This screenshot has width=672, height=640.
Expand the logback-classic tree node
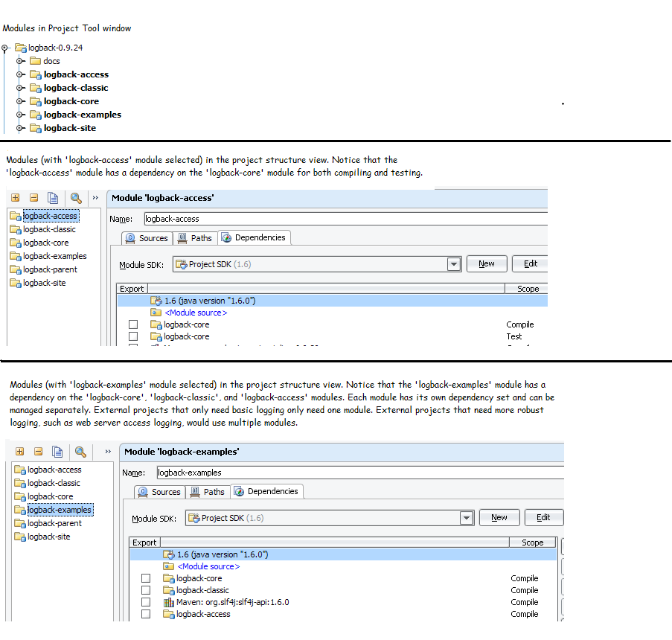point(19,88)
